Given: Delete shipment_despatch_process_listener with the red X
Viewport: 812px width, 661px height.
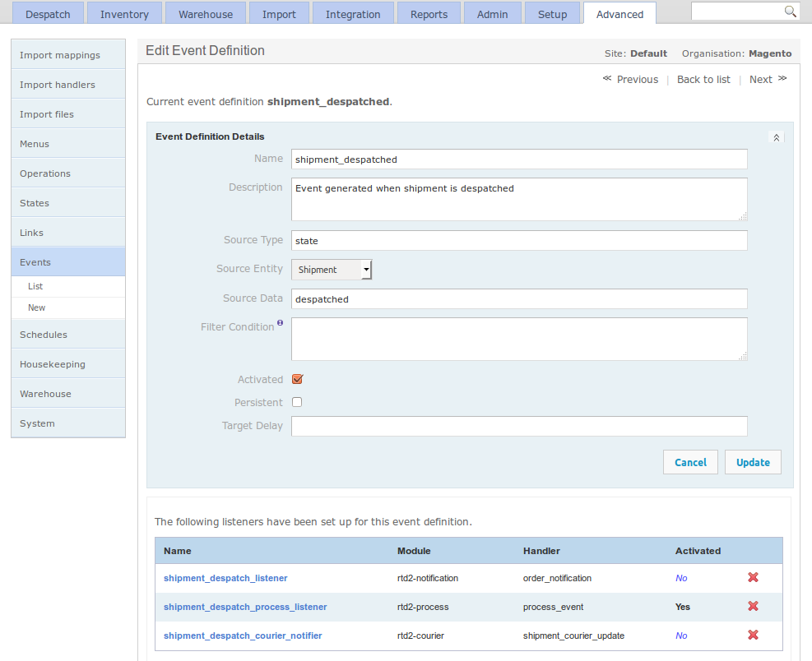Looking at the screenshot, I should (753, 606).
